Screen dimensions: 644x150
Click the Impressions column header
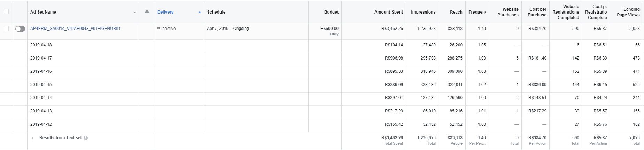(x=423, y=12)
